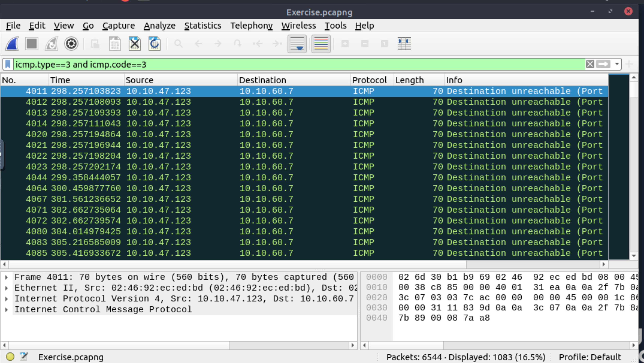Open the Statistics menu
The height and width of the screenshot is (363, 644).
point(202,26)
